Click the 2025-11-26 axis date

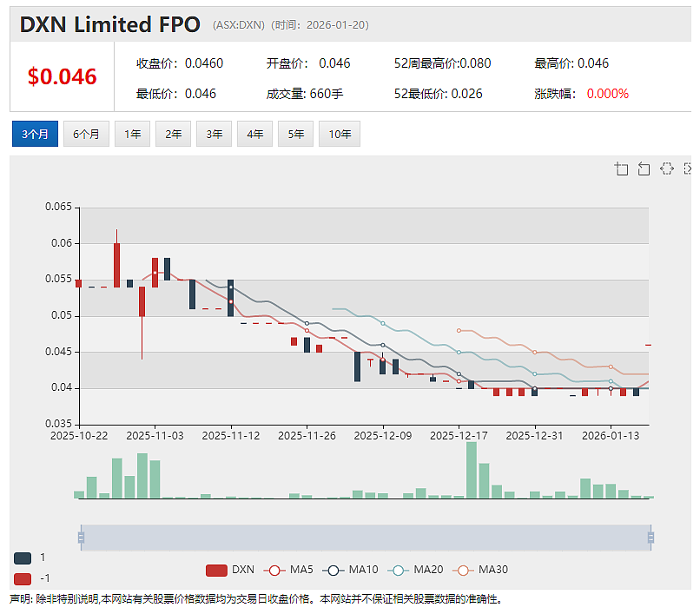point(307,436)
